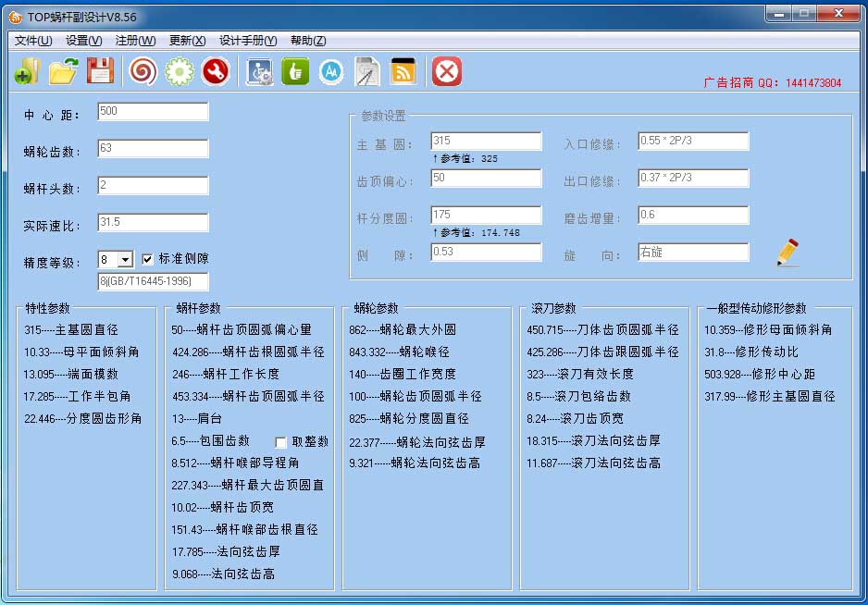Click the green thumbs-up icon
This screenshot has width=868, height=605.
tap(295, 71)
